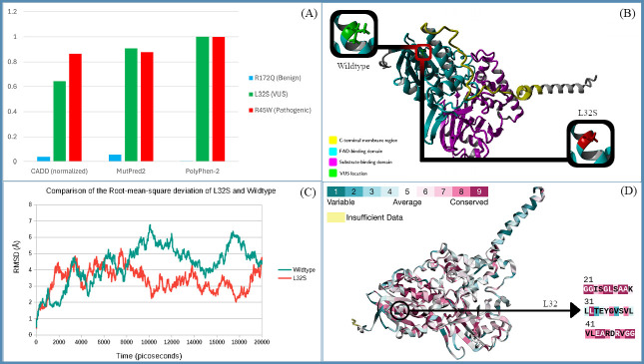Click the '10000' tick on the time axis
Screen dimensions: 644x364
tap(149, 342)
